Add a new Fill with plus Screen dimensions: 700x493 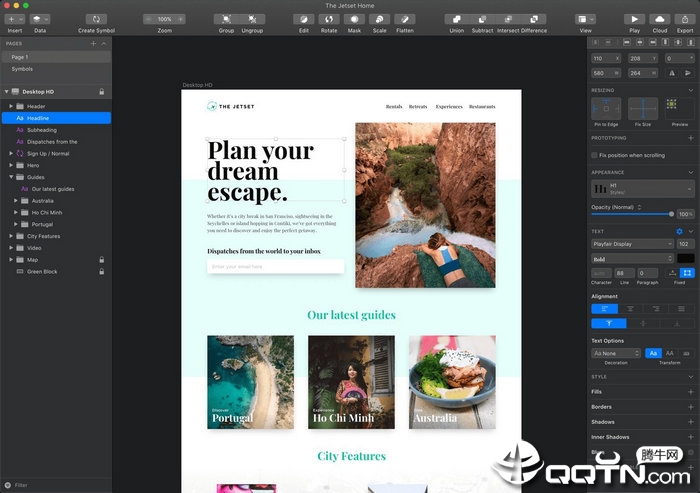click(691, 392)
